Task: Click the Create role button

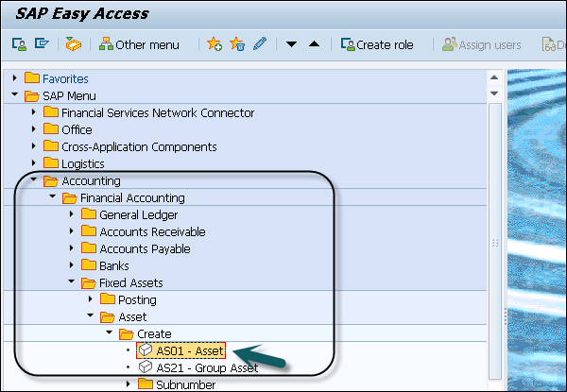Action: point(378,44)
